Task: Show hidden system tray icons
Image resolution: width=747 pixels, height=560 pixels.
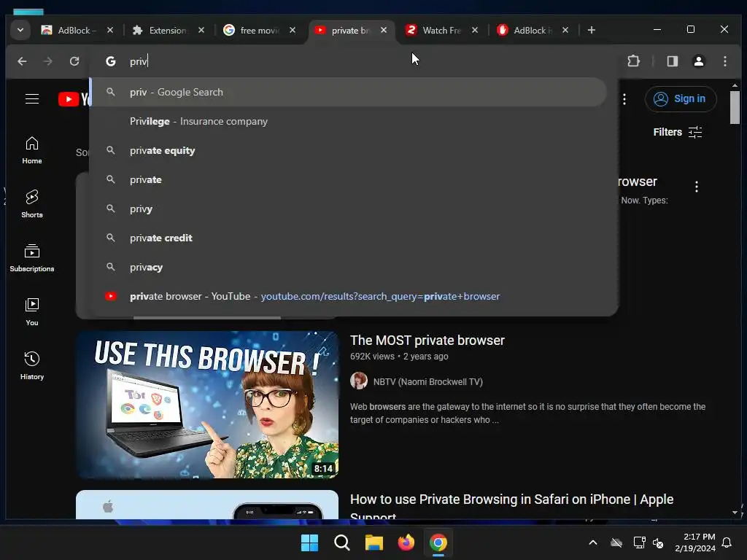Action: pyautogui.click(x=592, y=542)
